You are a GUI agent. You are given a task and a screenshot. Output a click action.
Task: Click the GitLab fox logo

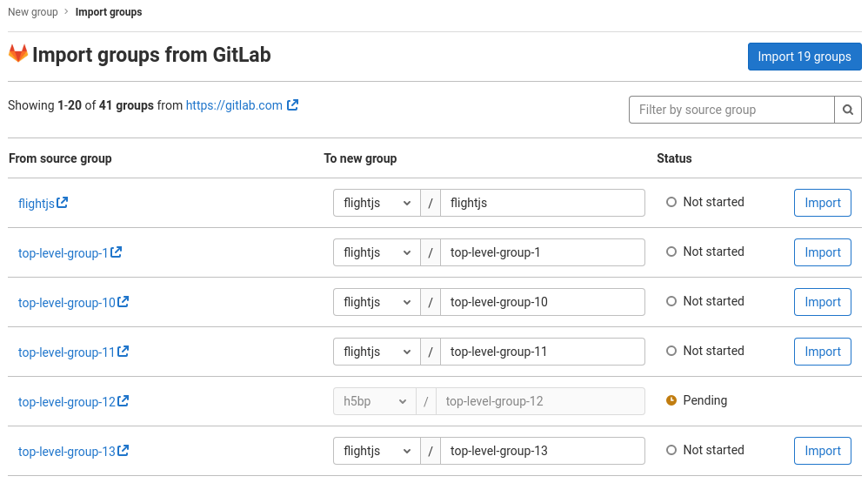(x=18, y=54)
